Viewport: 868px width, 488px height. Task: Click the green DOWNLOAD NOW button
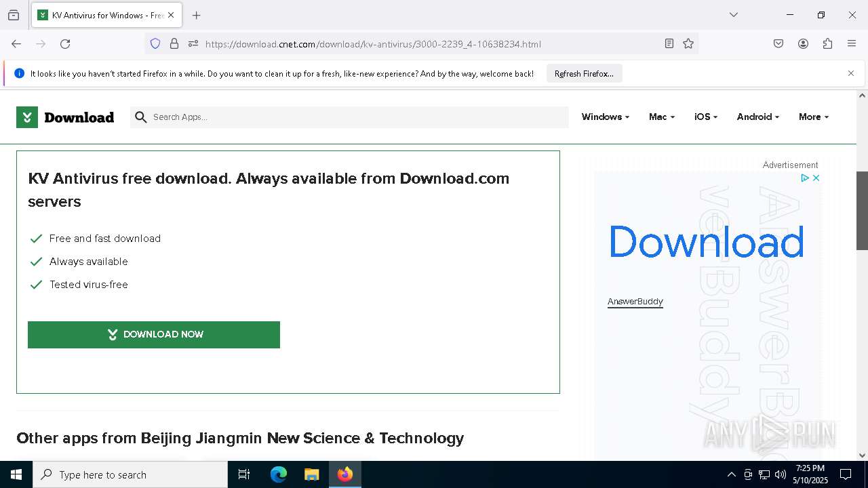pyautogui.click(x=154, y=335)
